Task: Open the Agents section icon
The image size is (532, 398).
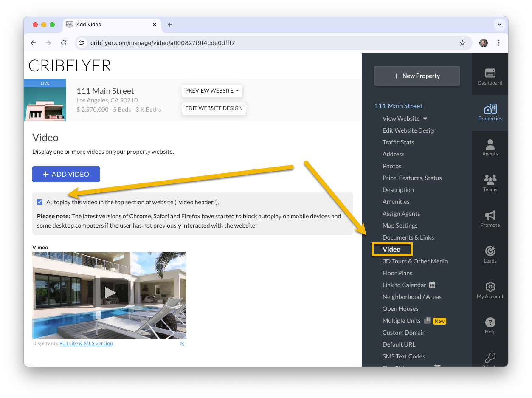Action: [490, 144]
